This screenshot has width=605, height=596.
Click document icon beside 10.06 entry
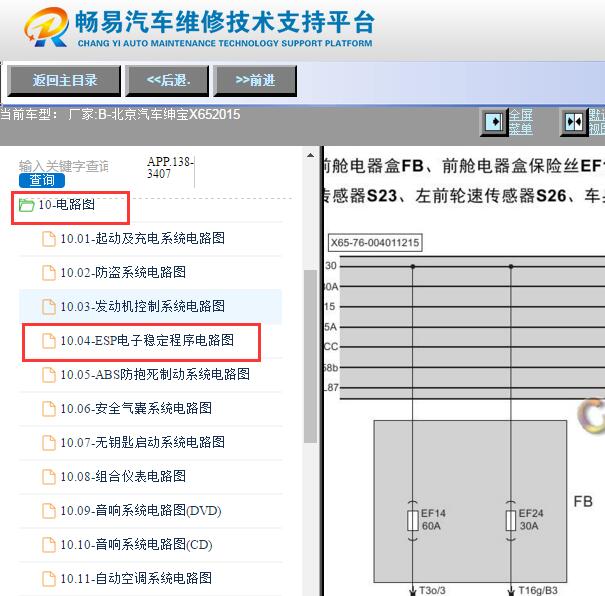click(x=49, y=408)
